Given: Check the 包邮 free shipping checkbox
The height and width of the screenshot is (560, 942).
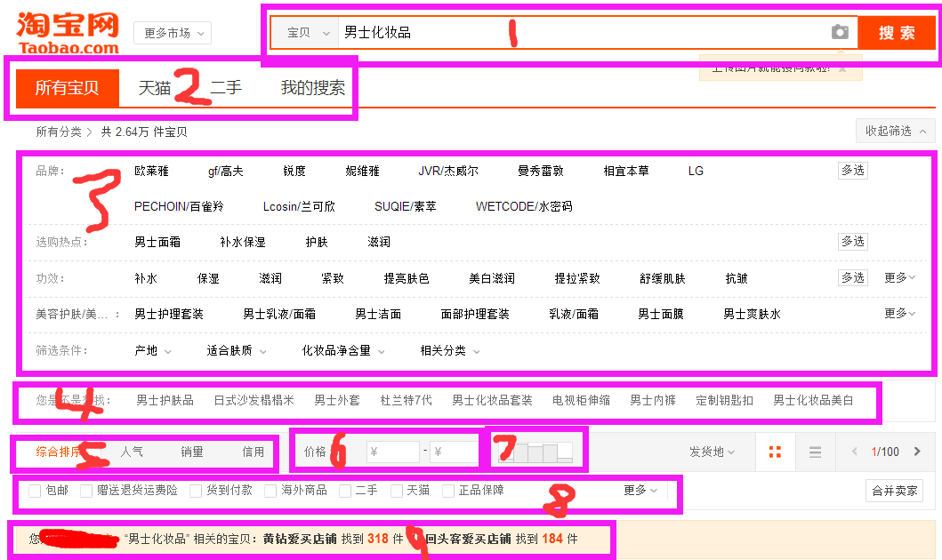Looking at the screenshot, I should click(35, 491).
